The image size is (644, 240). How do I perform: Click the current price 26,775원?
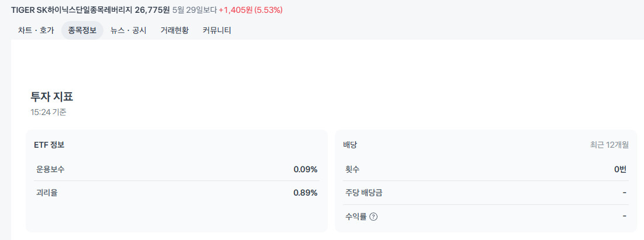[152, 10]
